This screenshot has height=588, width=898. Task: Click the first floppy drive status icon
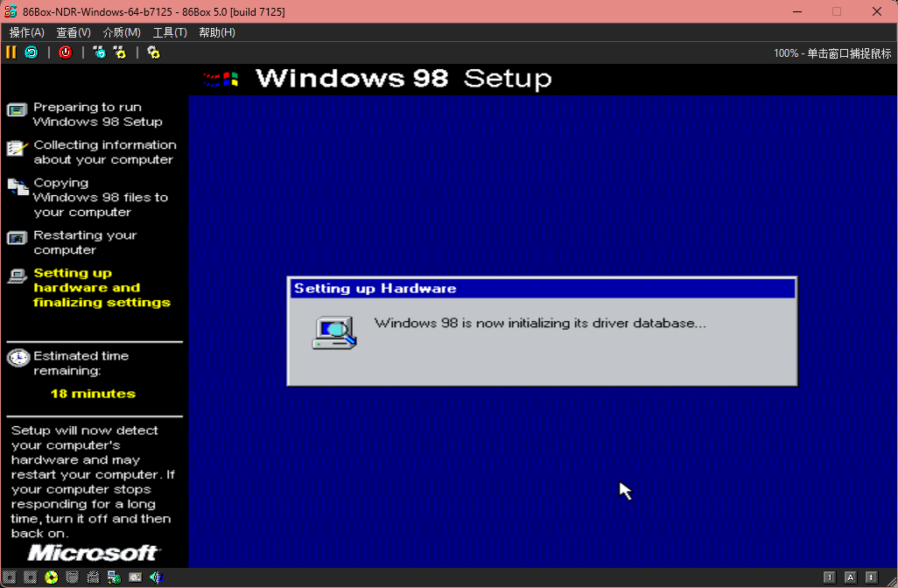pyautogui.click(x=10, y=577)
